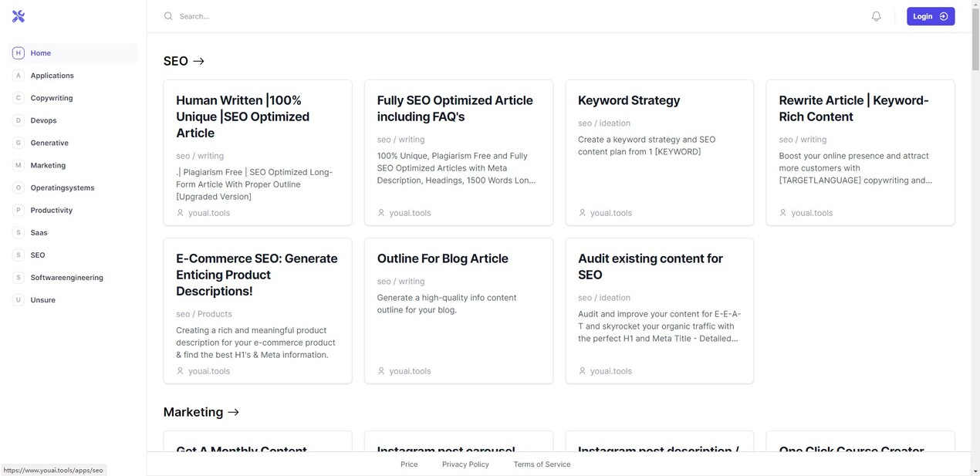Click the Price footer link

(409, 464)
